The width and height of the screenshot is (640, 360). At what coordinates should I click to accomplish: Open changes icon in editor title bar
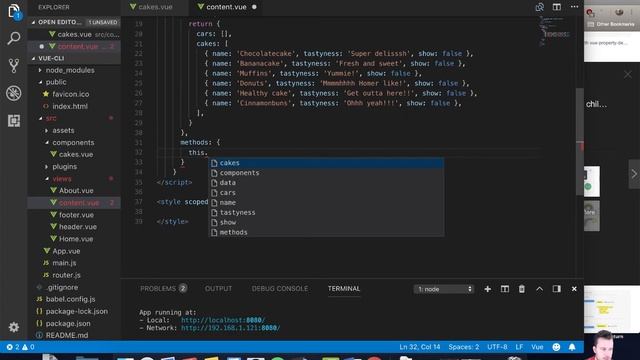[x=540, y=7]
